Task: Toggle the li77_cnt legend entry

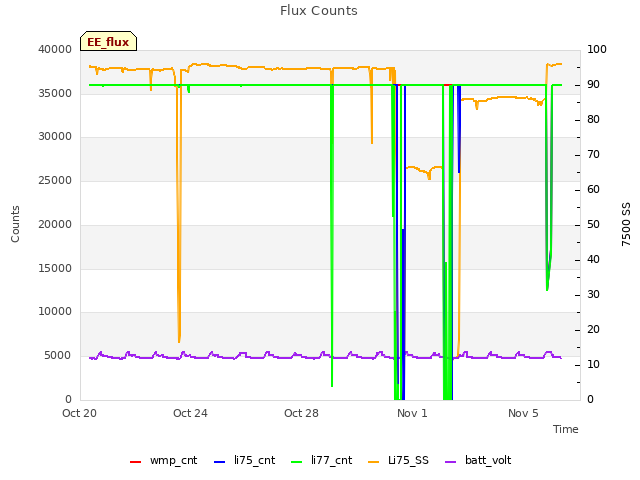Action: click(322, 460)
